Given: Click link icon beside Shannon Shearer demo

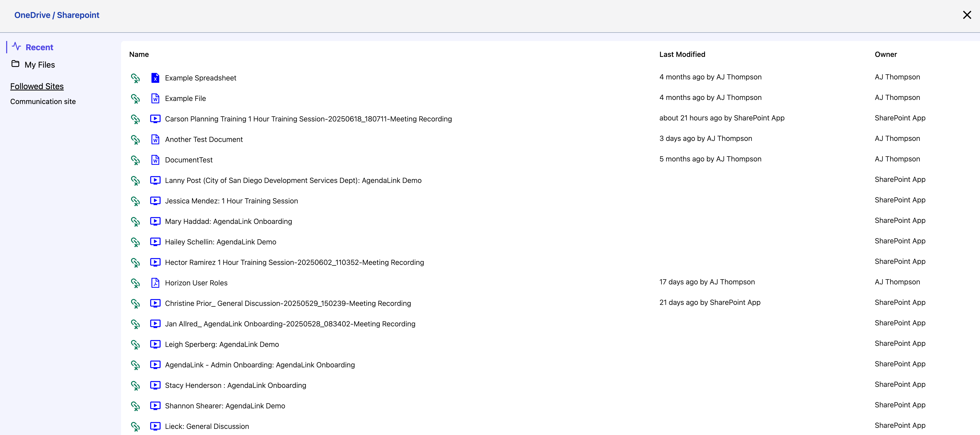Looking at the screenshot, I should tap(135, 406).
